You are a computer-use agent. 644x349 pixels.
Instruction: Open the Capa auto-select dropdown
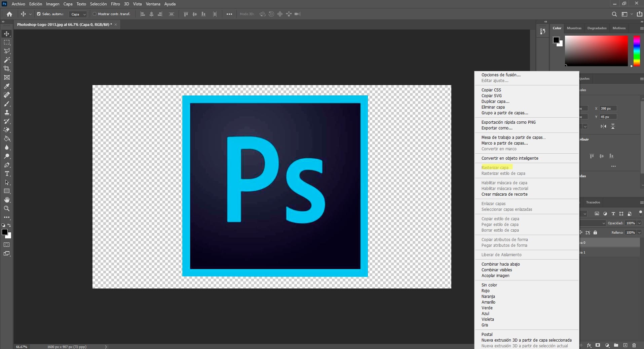(x=78, y=14)
